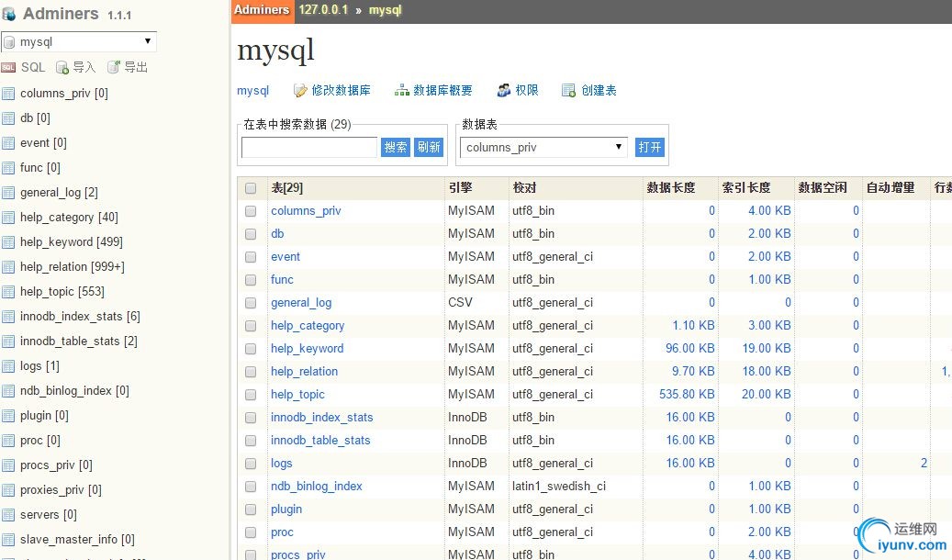Check the help_category row checkbox
Image resolution: width=952 pixels, height=560 pixels.
[251, 326]
